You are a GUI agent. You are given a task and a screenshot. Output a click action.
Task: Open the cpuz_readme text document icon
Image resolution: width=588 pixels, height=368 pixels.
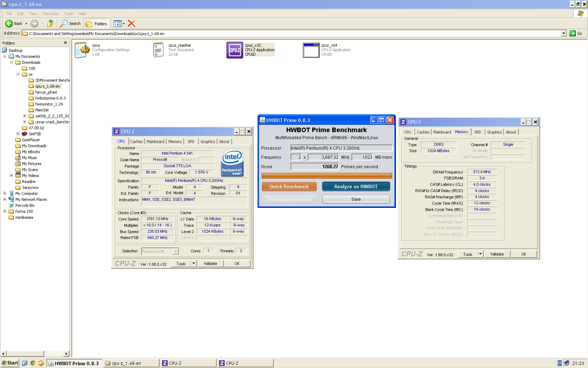pyautogui.click(x=159, y=50)
